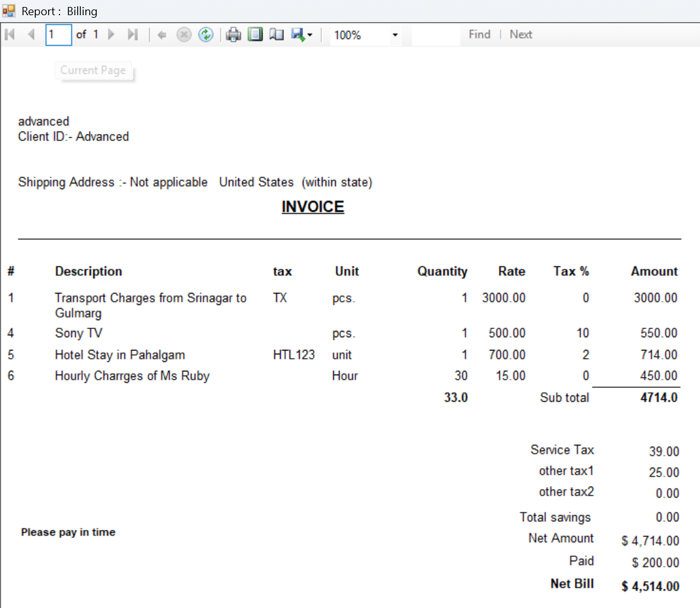Click the Report Billing window icon
Image resolution: width=700 pixels, height=608 pixels.
point(9,11)
